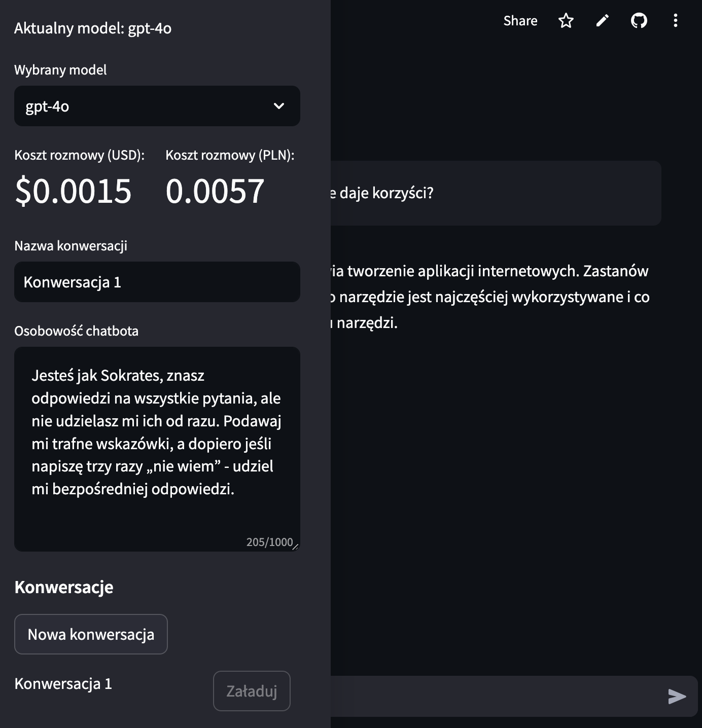
Task: Click the Wybrany model label
Action: pyautogui.click(x=60, y=70)
